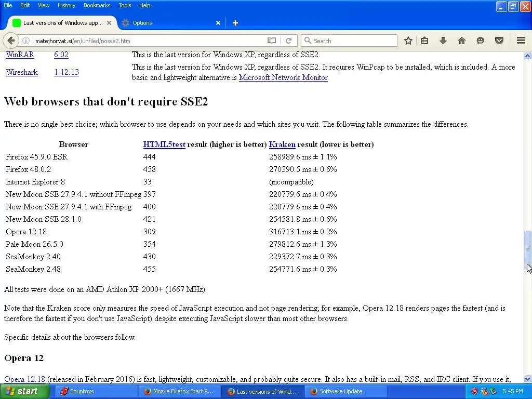Open the hamburger menu
Screen dimensions: 532x399
click(x=521, y=41)
